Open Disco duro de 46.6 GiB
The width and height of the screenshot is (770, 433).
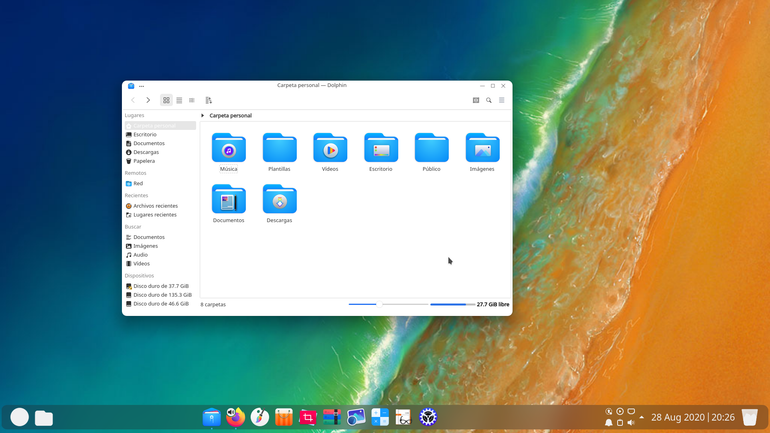pyautogui.click(x=160, y=303)
